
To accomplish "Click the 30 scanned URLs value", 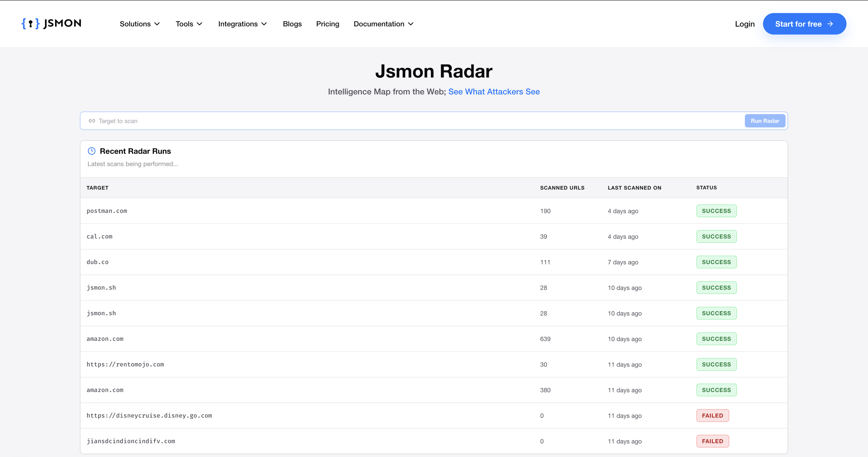I will tap(544, 364).
